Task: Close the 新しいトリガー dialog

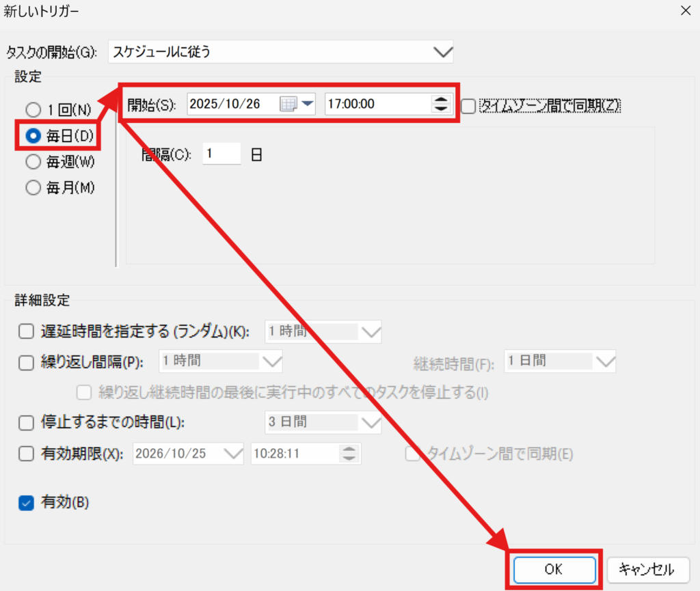Action: [685, 11]
